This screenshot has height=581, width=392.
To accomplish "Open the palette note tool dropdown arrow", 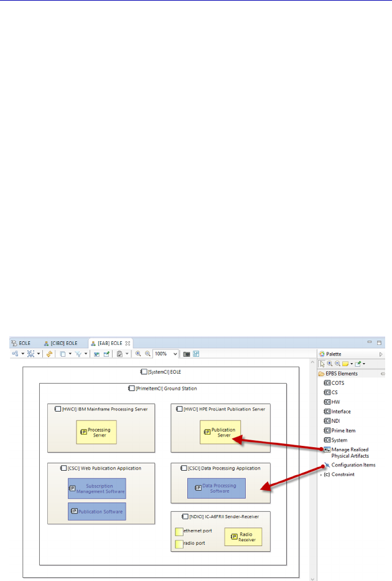I will click(352, 364).
